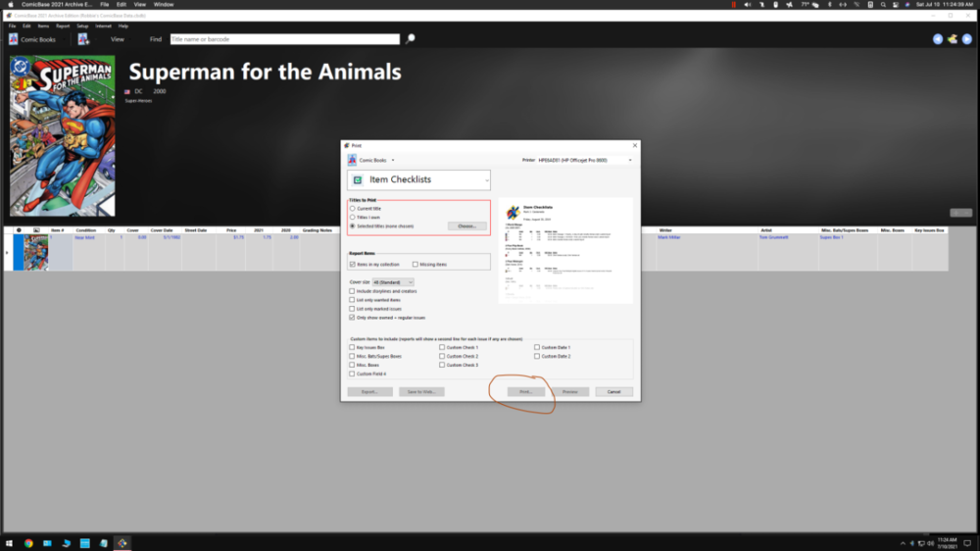
Task: Select the Current title radio button
Action: tap(353, 209)
